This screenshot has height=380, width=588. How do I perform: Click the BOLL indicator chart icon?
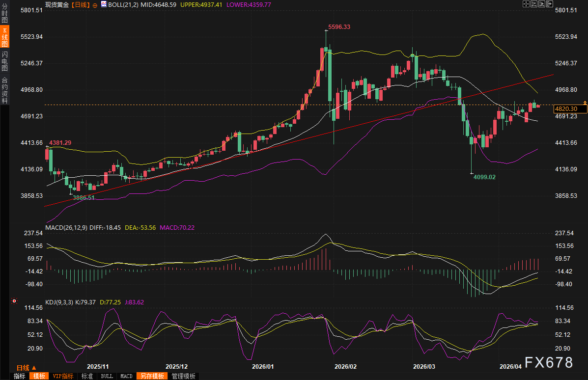coord(104,4)
